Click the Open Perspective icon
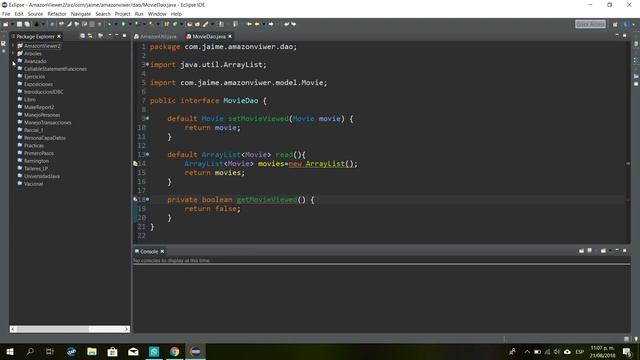The height and width of the screenshot is (360, 640). tap(615, 24)
